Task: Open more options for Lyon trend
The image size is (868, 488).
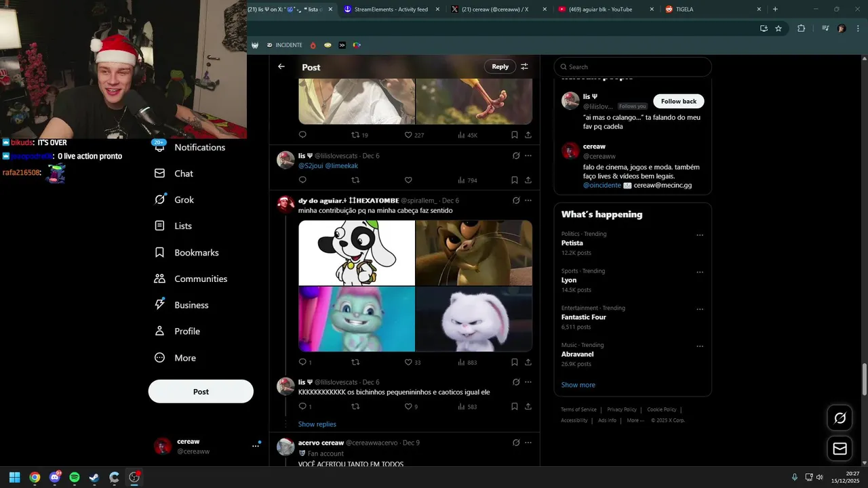Action: 700,272
